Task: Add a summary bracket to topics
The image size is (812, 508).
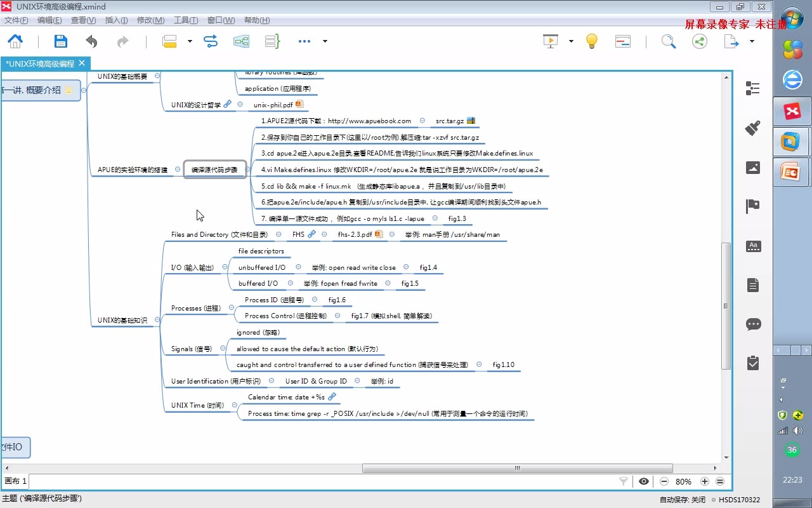Action: pos(272,41)
